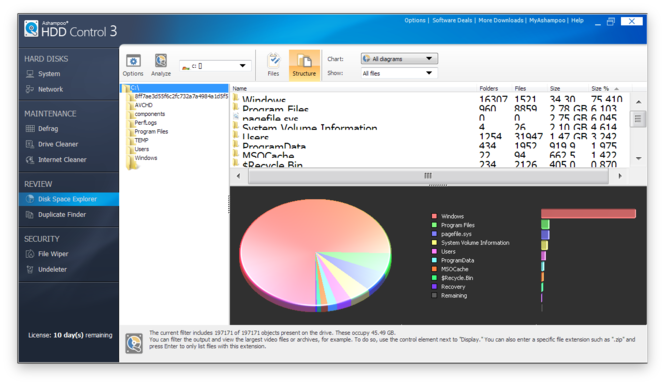This screenshot has height=385, width=665.
Task: Select AVCHD folder in tree
Action: (143, 105)
